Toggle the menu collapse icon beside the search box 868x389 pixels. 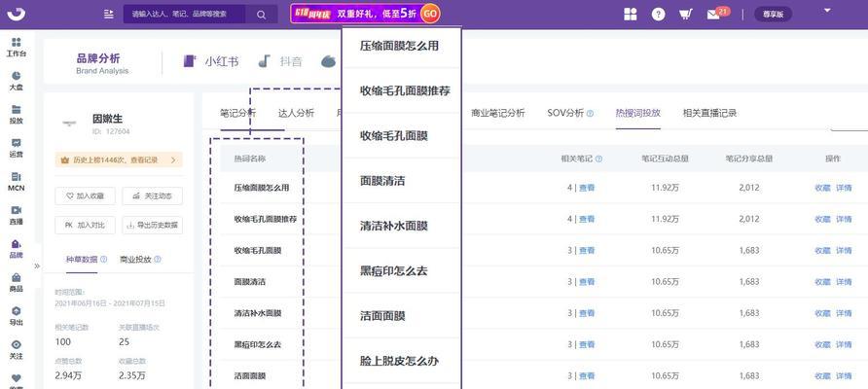tap(109, 15)
